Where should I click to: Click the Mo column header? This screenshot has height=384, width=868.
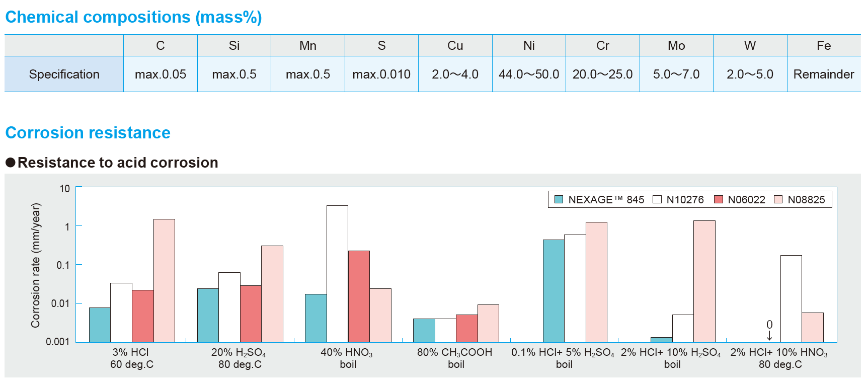click(676, 46)
